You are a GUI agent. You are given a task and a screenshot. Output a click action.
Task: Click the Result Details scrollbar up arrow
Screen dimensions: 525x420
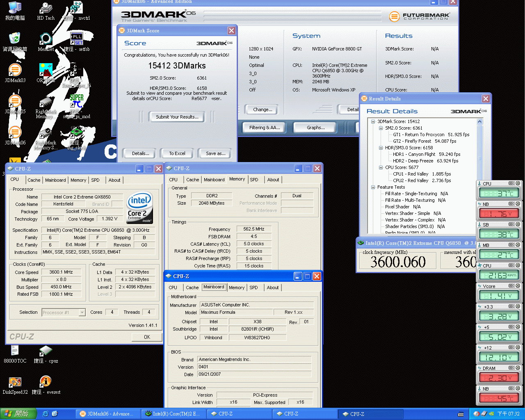click(x=479, y=121)
